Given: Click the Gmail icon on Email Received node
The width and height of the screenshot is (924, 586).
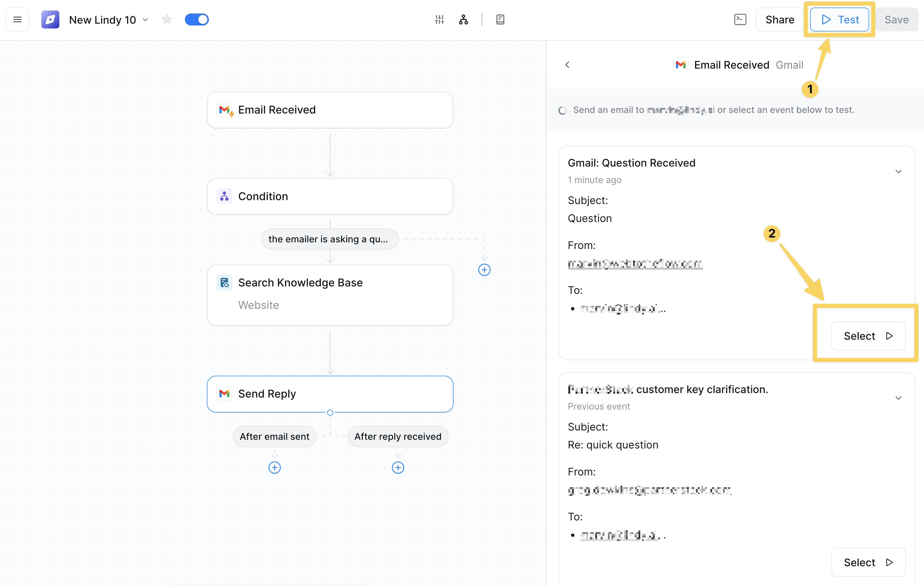Looking at the screenshot, I should pos(226,110).
